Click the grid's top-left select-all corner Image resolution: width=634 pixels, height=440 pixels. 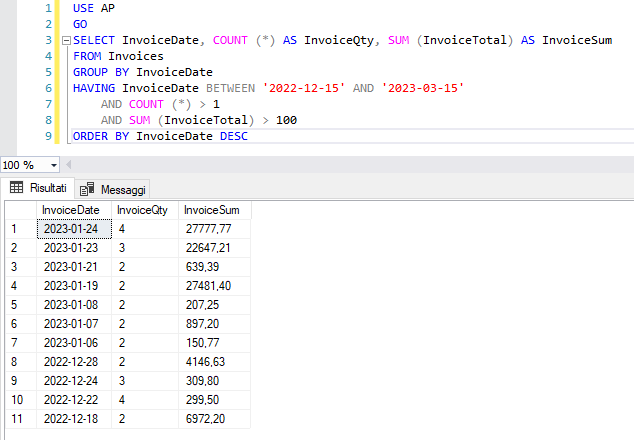(x=21, y=210)
